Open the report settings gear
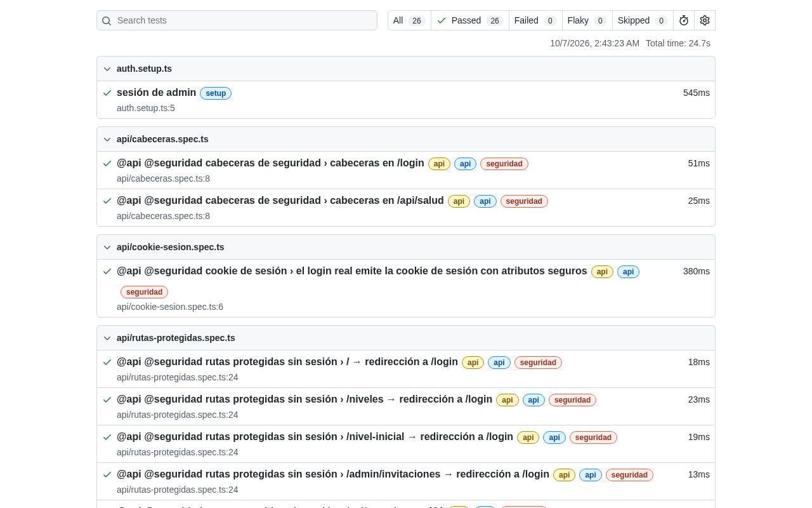The height and width of the screenshot is (508, 812). pos(705,20)
